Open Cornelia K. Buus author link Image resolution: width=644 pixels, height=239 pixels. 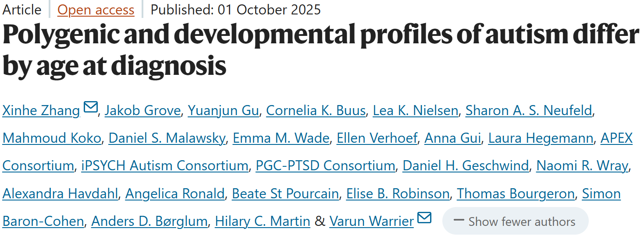(x=316, y=111)
